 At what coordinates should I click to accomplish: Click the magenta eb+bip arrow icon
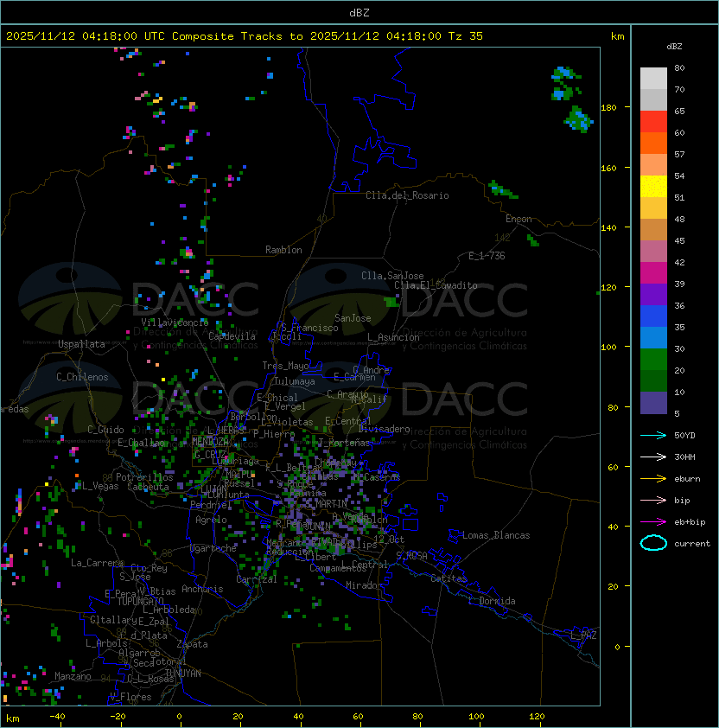[x=653, y=522]
